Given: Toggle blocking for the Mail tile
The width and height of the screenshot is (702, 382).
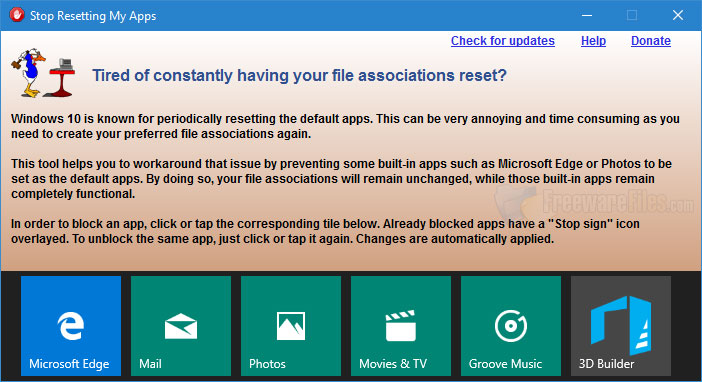Looking at the screenshot, I should click(x=181, y=326).
